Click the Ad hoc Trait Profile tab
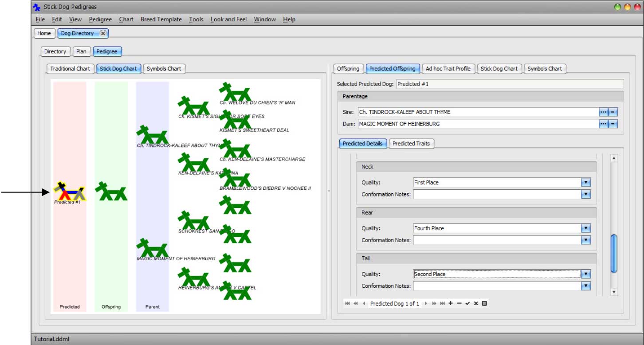The height and width of the screenshot is (345, 644). tap(448, 69)
